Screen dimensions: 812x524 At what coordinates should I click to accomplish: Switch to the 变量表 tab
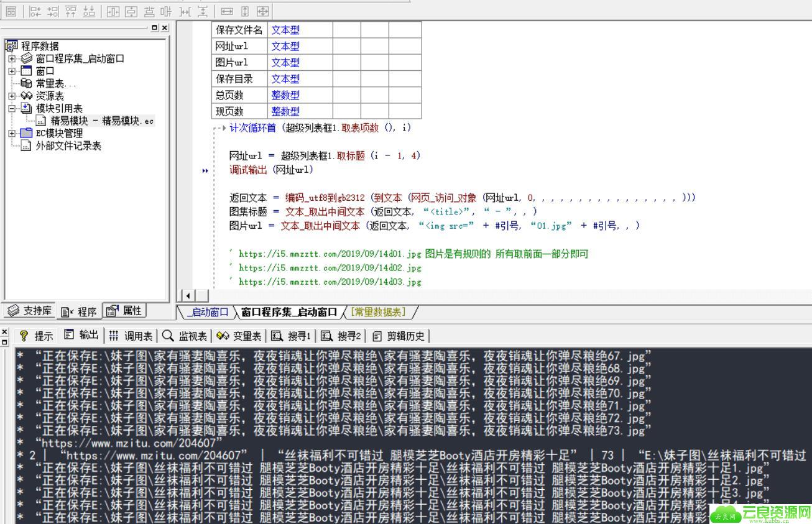[x=239, y=336]
